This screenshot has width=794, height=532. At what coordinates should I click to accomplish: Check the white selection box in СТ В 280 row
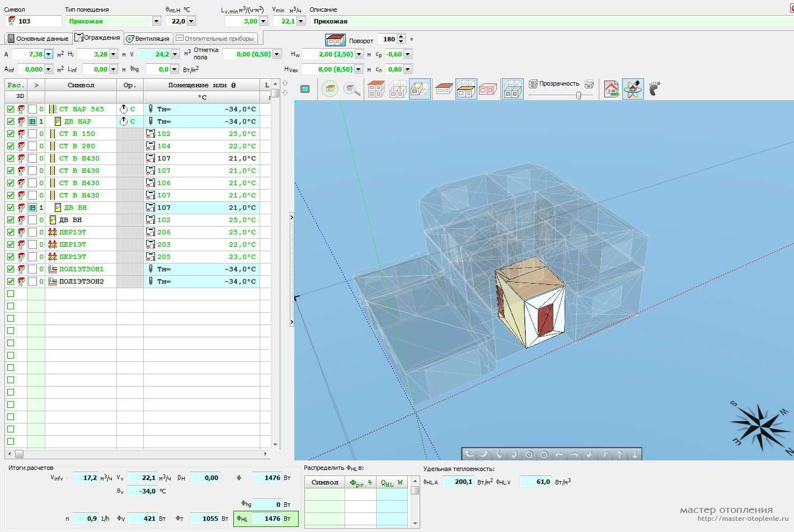pos(32,146)
